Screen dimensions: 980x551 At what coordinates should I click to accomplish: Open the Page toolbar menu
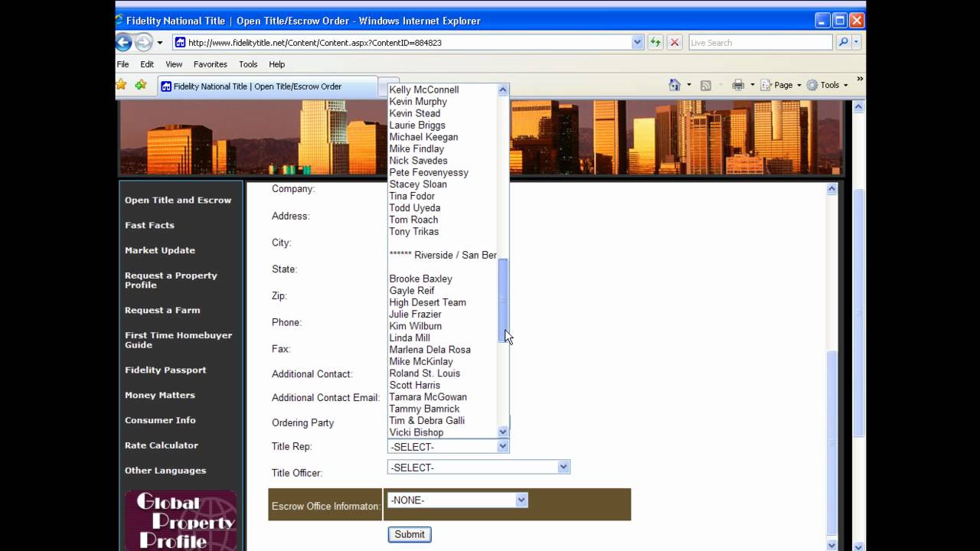coord(781,85)
